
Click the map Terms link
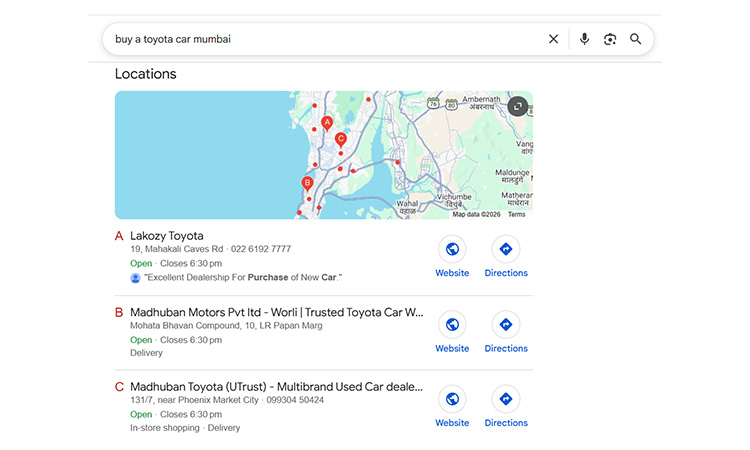(x=517, y=214)
